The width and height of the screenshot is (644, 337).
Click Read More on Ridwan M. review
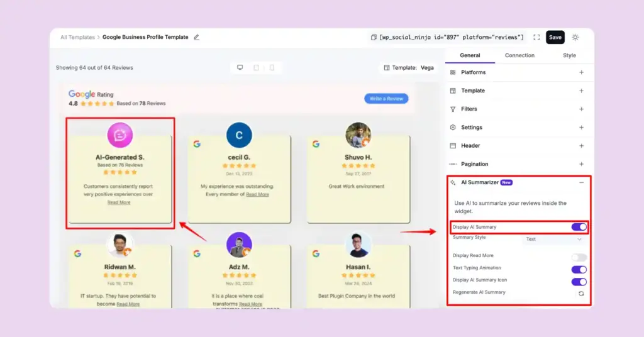[128, 304]
